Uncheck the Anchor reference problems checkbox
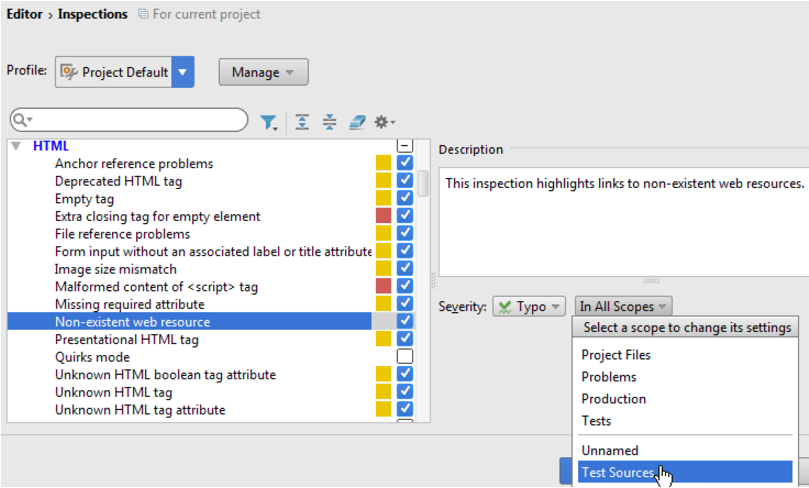This screenshot has width=809, height=488. (x=405, y=163)
